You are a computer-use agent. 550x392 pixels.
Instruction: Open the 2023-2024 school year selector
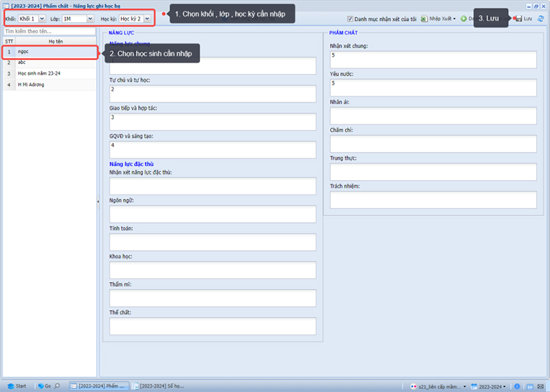click(489, 386)
